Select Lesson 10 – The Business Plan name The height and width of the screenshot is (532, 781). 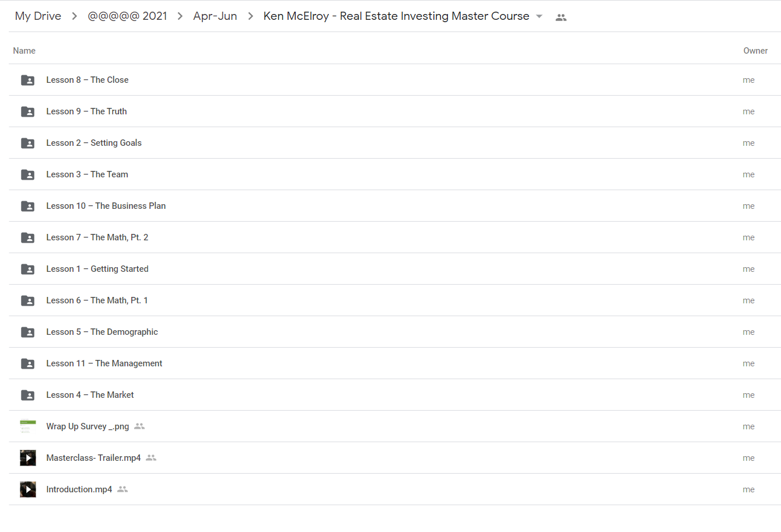106,206
